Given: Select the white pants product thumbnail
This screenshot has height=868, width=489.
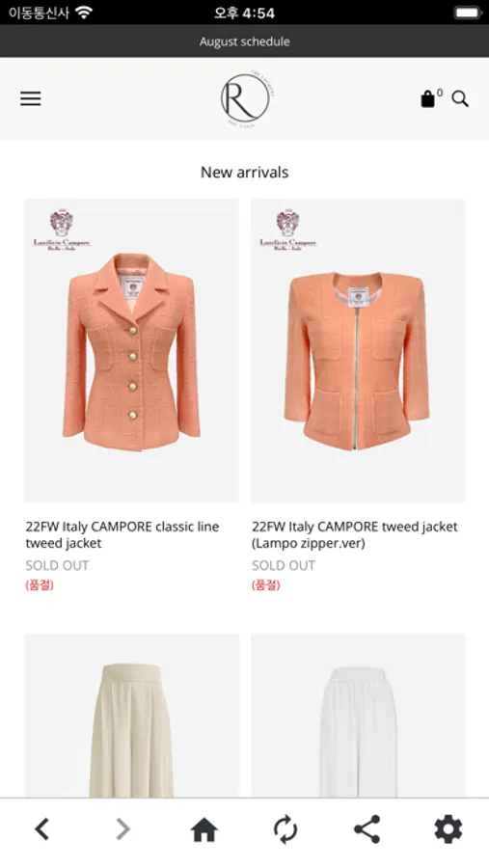Looking at the screenshot, I should tap(358, 716).
